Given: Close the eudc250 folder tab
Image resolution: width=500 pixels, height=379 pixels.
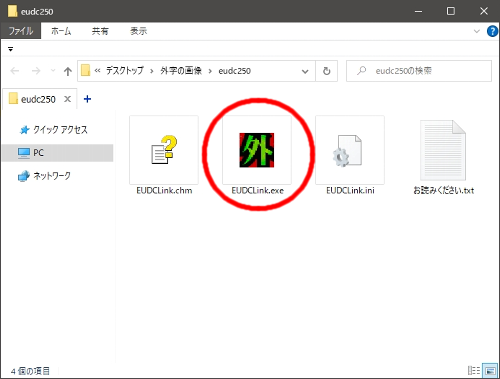Looking at the screenshot, I should click(67, 99).
